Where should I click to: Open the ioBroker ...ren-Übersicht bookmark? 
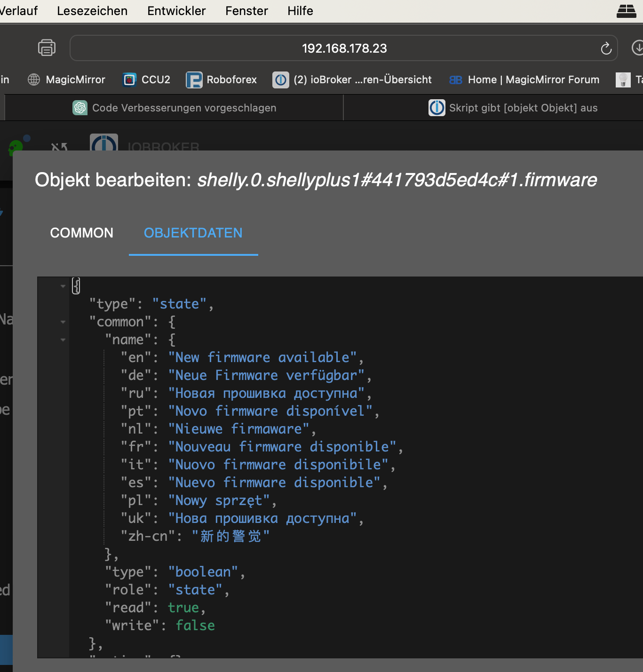[x=352, y=79]
